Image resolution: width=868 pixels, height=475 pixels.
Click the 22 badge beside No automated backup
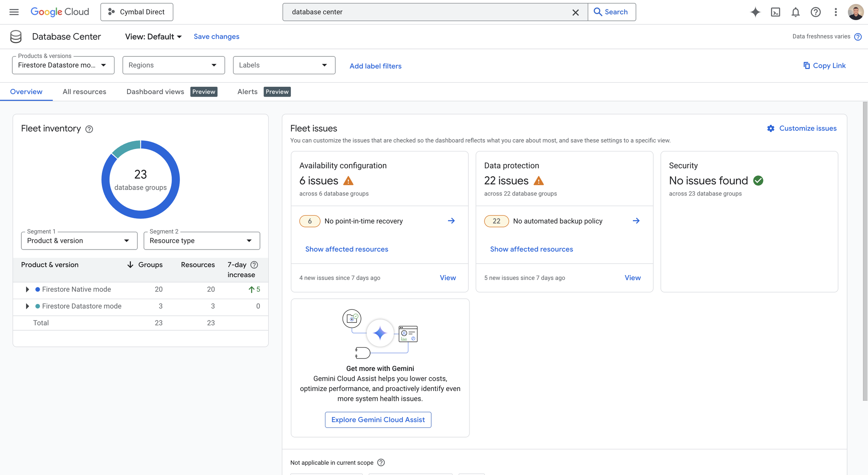click(x=496, y=221)
